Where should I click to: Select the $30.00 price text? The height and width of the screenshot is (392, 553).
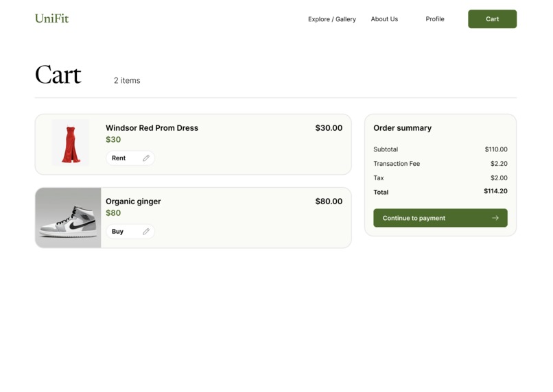tap(329, 128)
